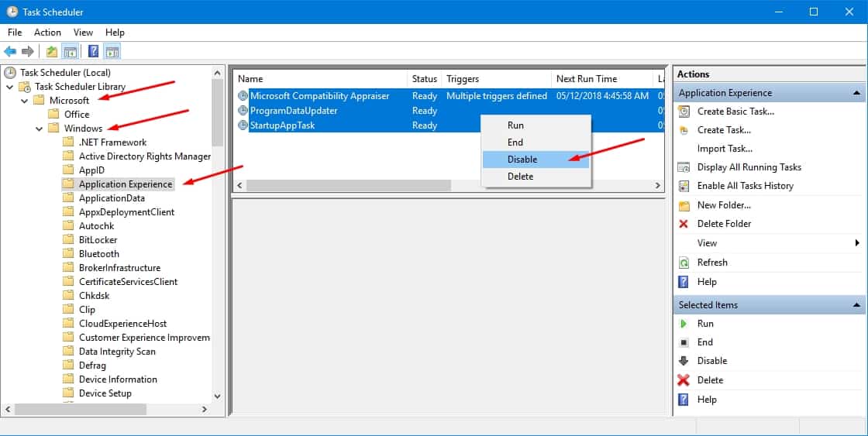Screen dimensions: 868x436
Task: Click the red X Delete Folder icon
Action: click(684, 224)
